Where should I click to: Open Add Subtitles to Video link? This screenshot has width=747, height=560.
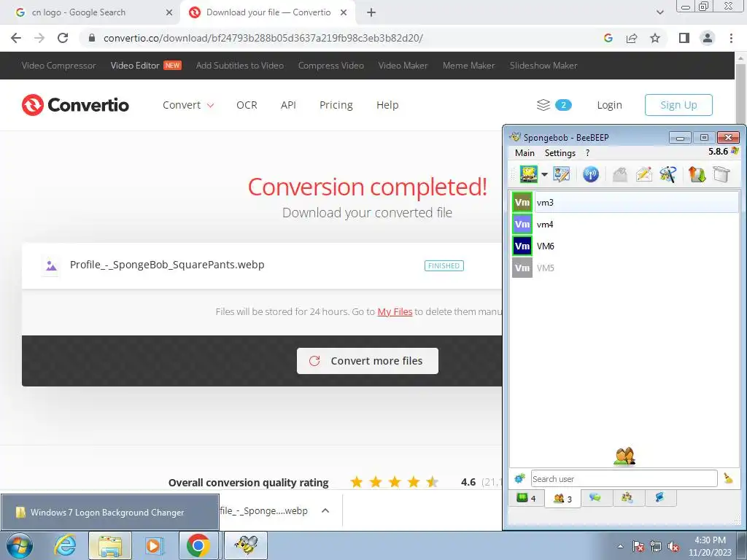tap(239, 66)
